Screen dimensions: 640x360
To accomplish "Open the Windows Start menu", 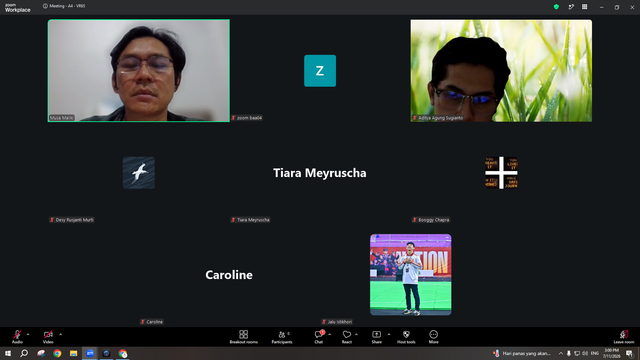I will pyautogui.click(x=8, y=353).
